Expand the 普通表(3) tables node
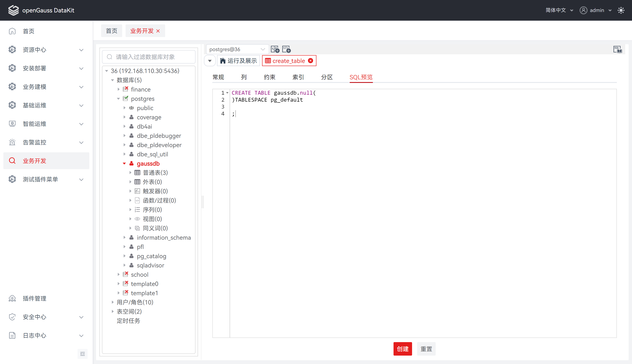632x364 pixels. coord(130,173)
